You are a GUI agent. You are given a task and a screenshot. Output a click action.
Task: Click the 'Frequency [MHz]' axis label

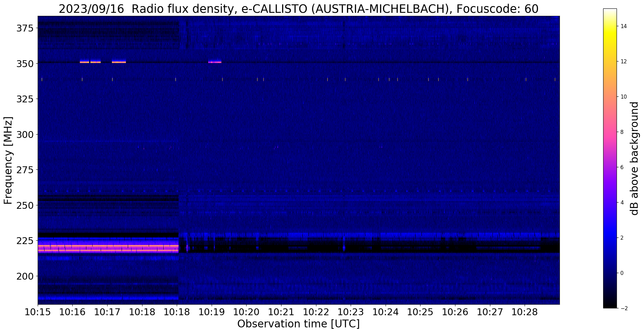tap(8, 160)
